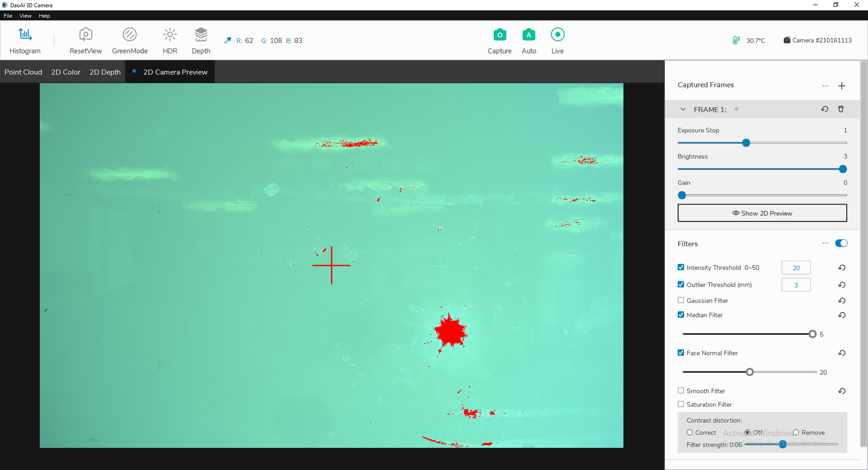The height and width of the screenshot is (470, 868).
Task: Click the ResetView icon
Action: click(x=86, y=41)
